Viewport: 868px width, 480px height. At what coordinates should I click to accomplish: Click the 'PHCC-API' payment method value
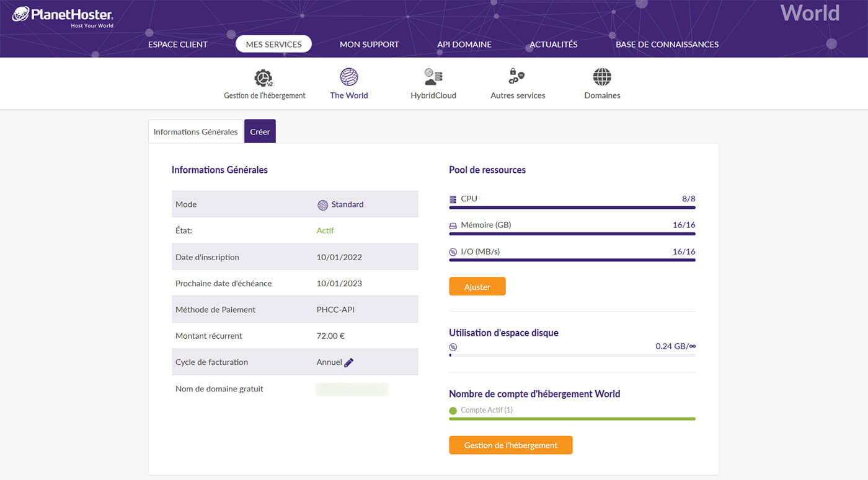point(335,310)
